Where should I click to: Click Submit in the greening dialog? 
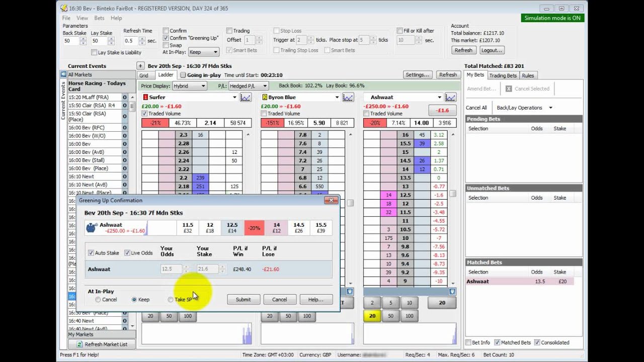click(243, 300)
